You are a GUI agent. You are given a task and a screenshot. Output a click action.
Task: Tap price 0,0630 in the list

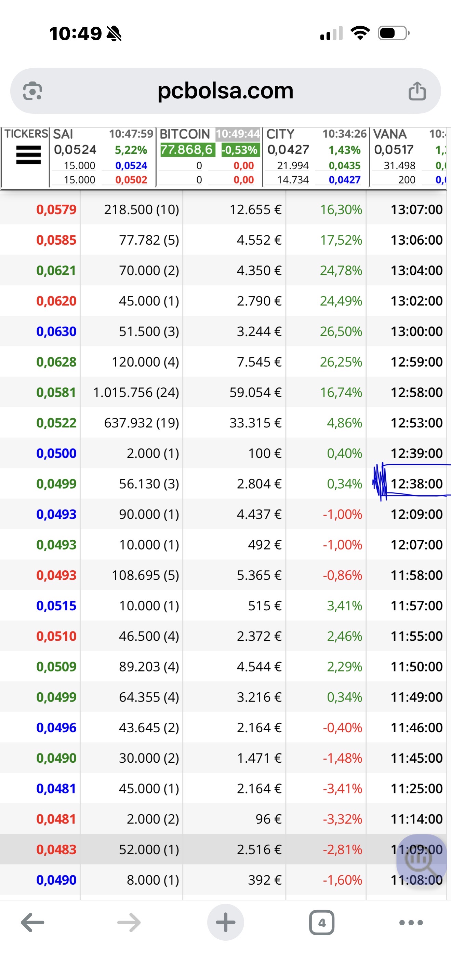[x=56, y=331]
